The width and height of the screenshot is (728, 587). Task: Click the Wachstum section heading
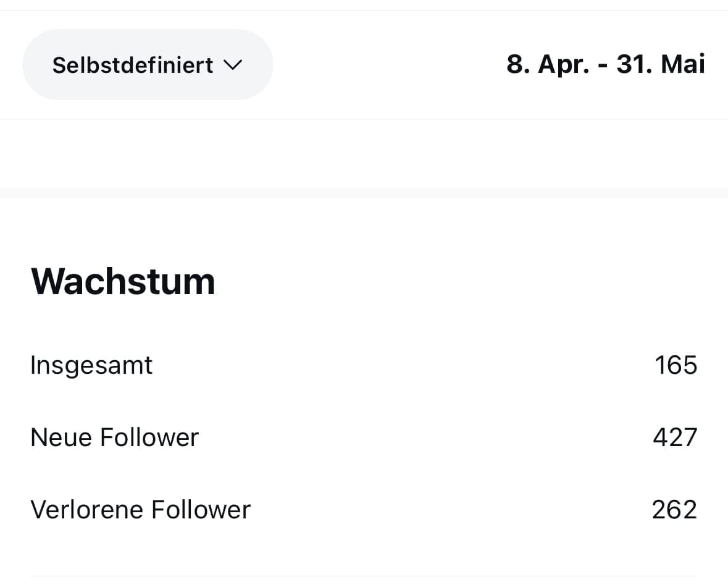click(x=123, y=281)
